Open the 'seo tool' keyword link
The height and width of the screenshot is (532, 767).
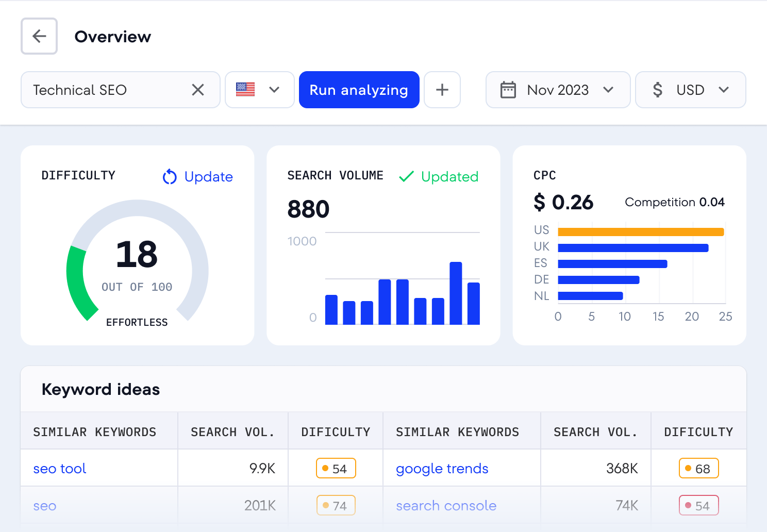60,469
